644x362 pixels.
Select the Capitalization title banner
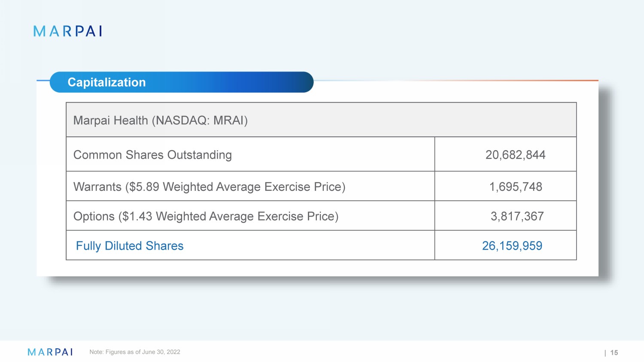pos(181,82)
